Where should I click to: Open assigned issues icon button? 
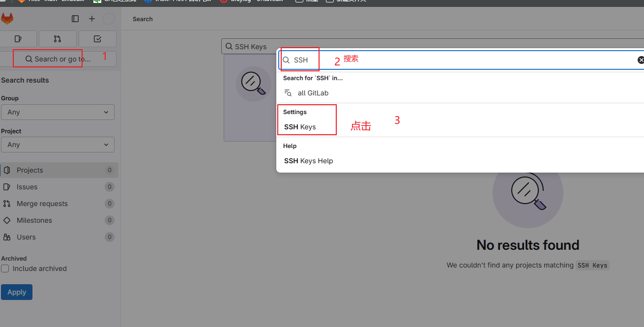[18, 39]
